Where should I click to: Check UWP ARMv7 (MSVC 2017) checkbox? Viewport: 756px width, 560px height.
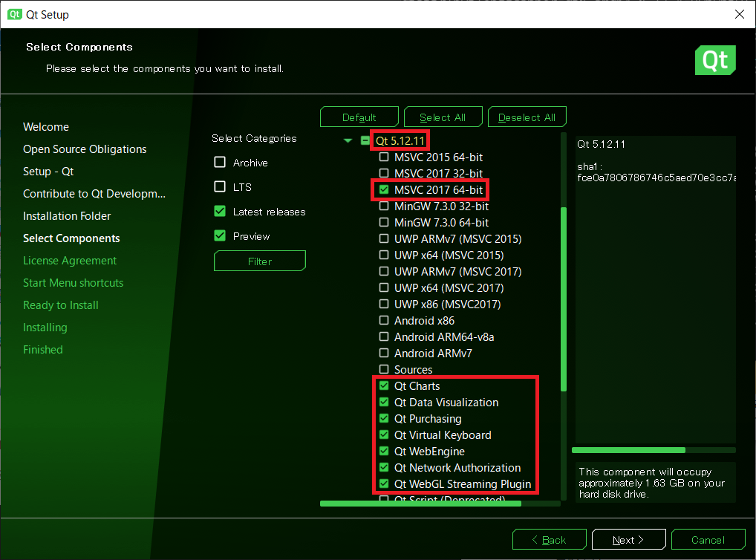tap(384, 272)
